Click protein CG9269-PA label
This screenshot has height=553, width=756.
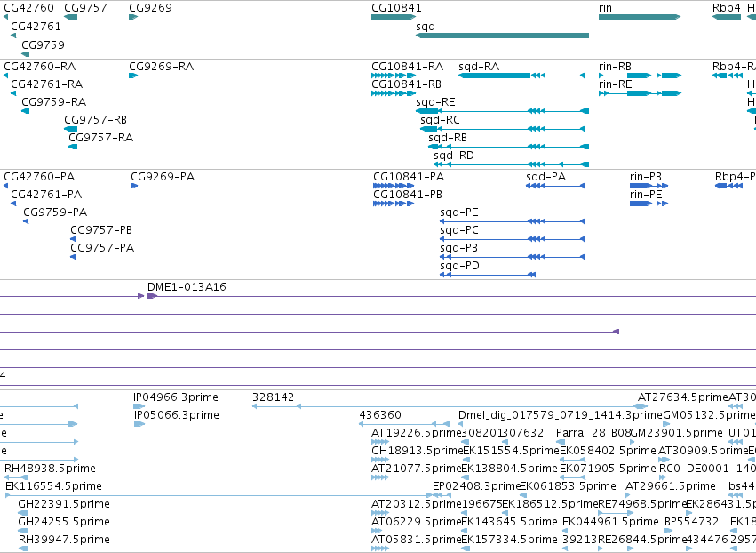pyautogui.click(x=163, y=177)
